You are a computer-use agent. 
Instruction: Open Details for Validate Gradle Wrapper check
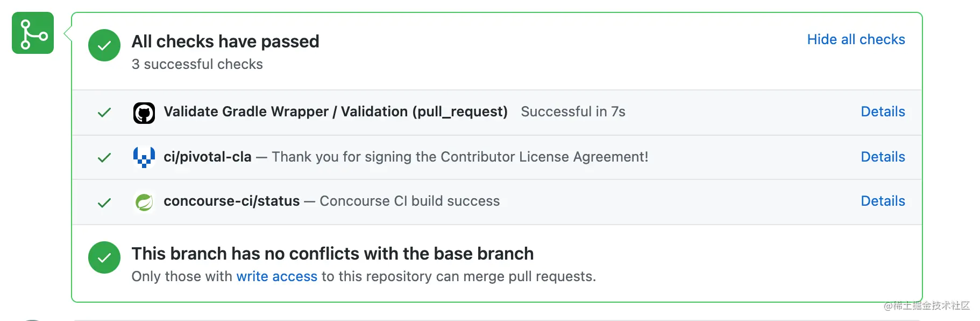pyautogui.click(x=883, y=111)
